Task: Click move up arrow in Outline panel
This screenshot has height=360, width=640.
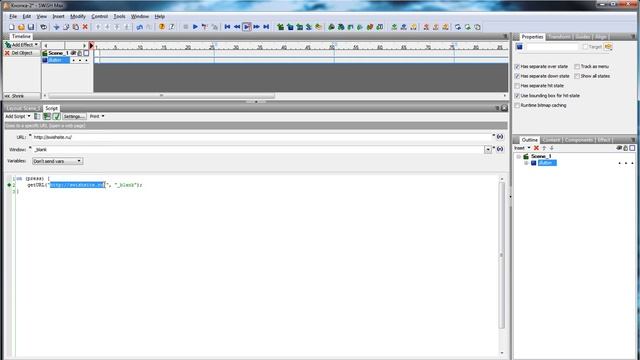Action: pos(544,148)
